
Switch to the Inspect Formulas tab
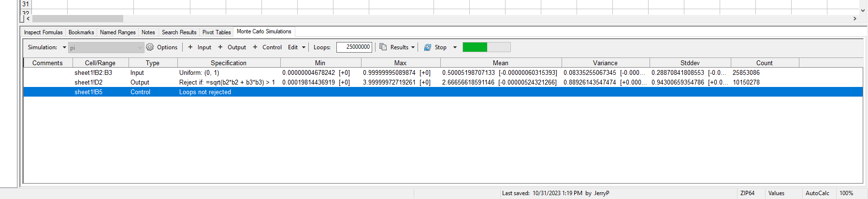click(43, 32)
